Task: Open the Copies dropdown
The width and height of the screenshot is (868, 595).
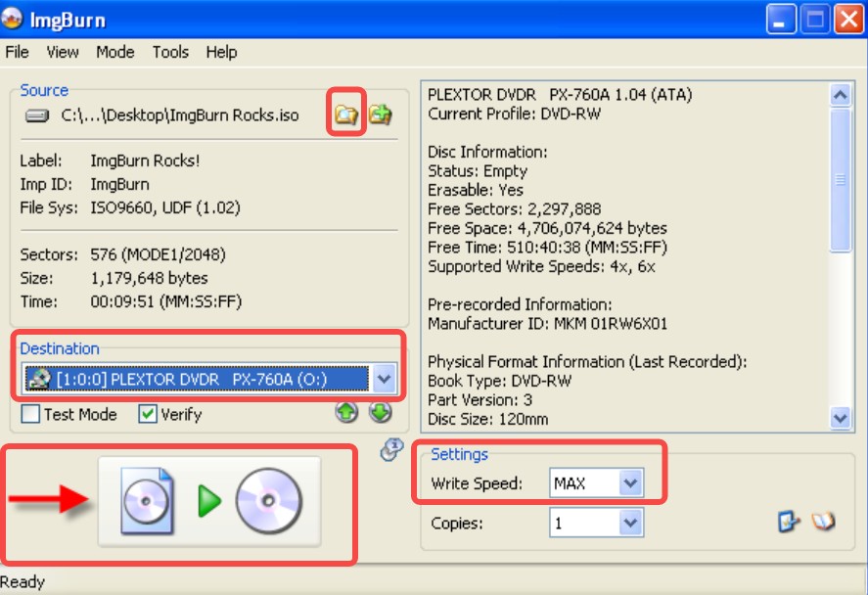Action: [x=631, y=524]
